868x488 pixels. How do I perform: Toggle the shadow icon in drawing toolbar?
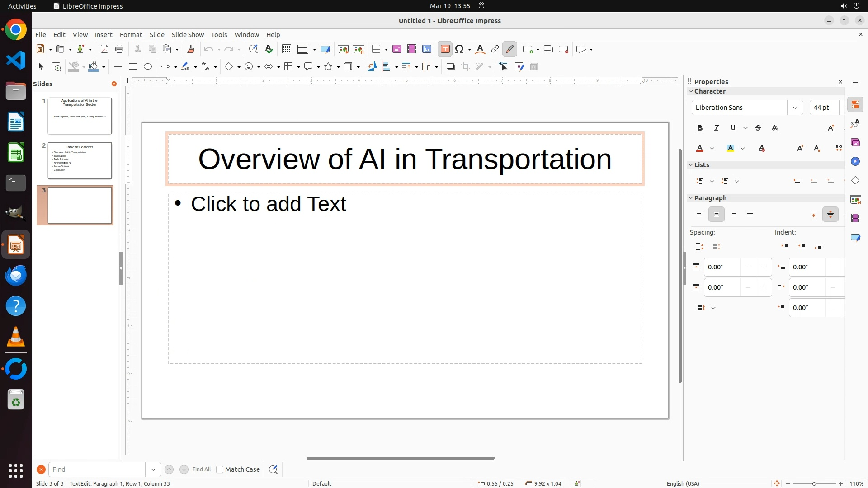click(x=450, y=67)
